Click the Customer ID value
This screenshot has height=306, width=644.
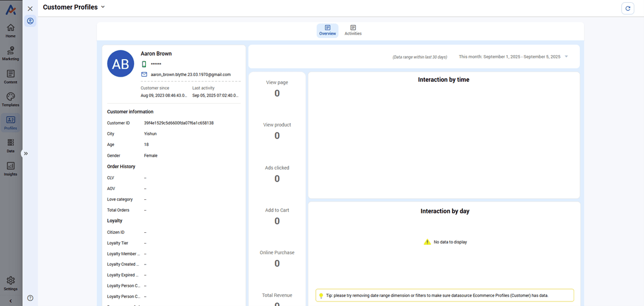pos(178,123)
